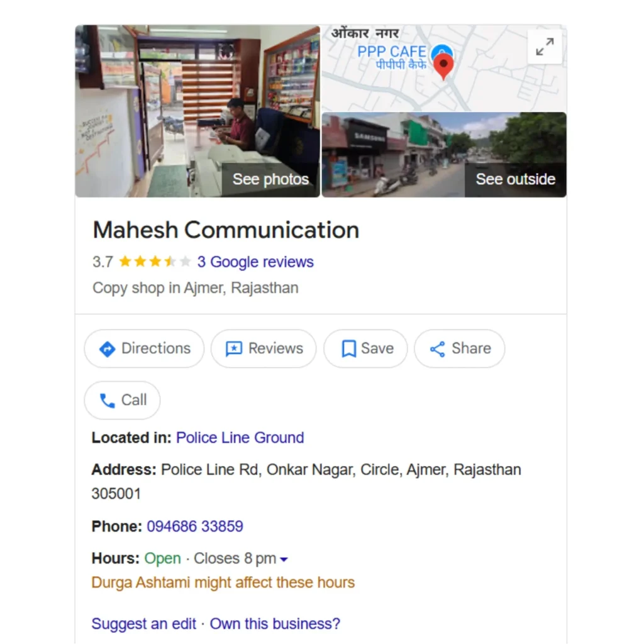Click the Call phone handset icon
644x644 pixels.
(x=107, y=401)
